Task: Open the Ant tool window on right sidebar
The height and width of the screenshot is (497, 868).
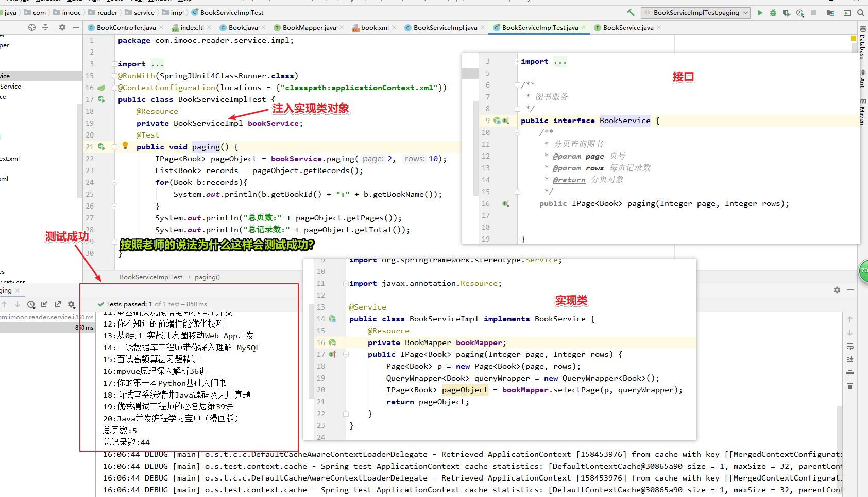Action: point(863,78)
